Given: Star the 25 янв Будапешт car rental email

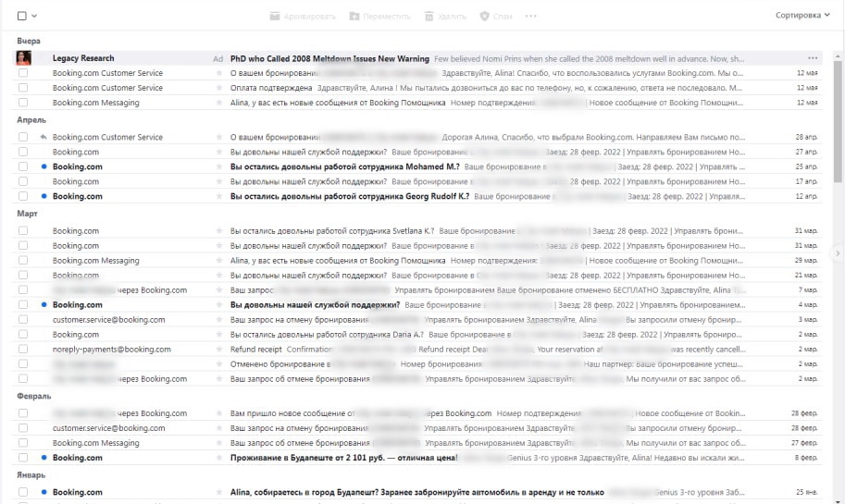Looking at the screenshot, I should (x=218, y=492).
